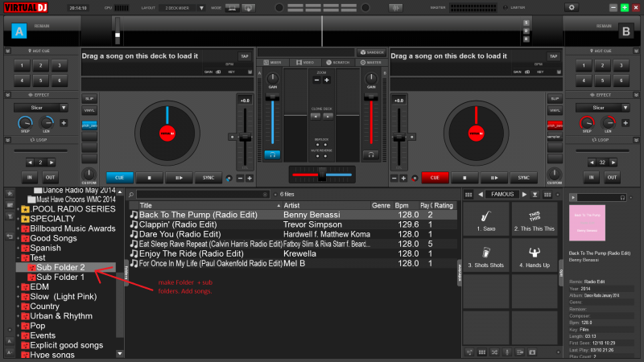
Task: Sort tracks by the Bpm column header
Action: 402,205
